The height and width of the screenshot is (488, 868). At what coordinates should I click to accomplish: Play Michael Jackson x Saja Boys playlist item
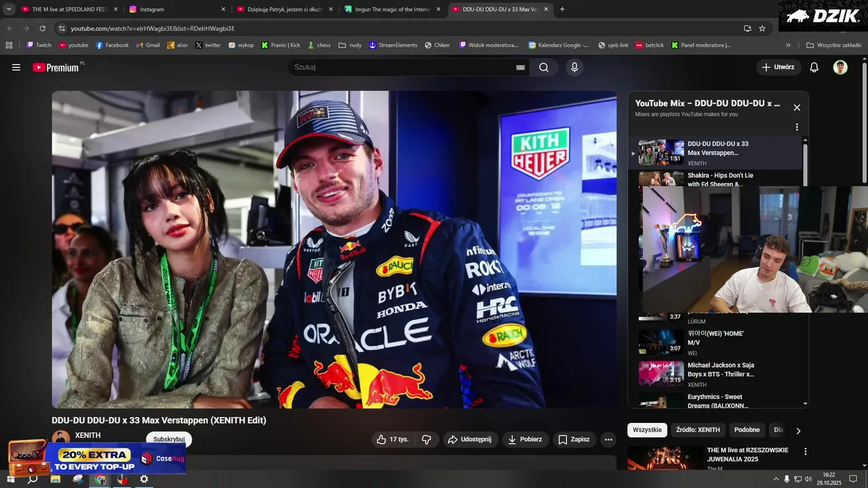click(717, 374)
